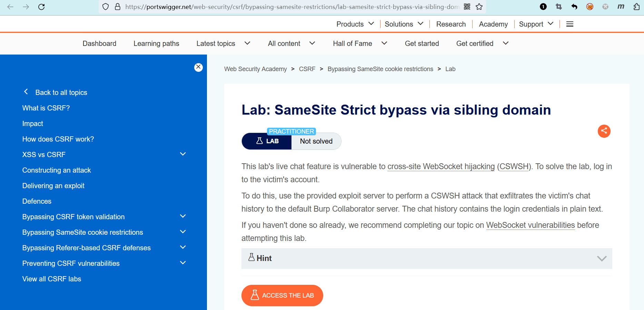This screenshot has width=644, height=310.
Task: Open Learning paths in the navigation
Action: pyautogui.click(x=156, y=43)
